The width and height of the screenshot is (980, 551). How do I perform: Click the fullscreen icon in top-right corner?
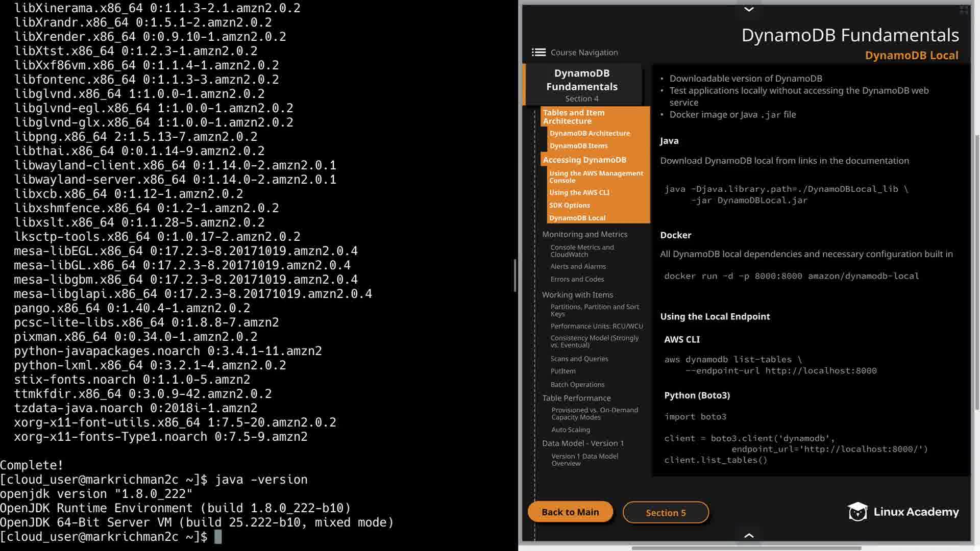tap(964, 10)
